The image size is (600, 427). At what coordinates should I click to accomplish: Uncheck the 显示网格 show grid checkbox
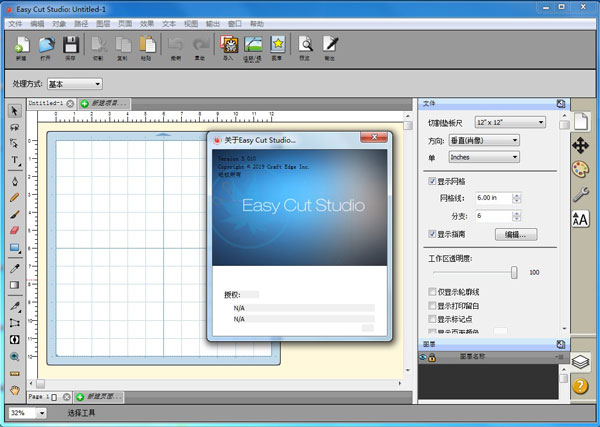(432, 181)
